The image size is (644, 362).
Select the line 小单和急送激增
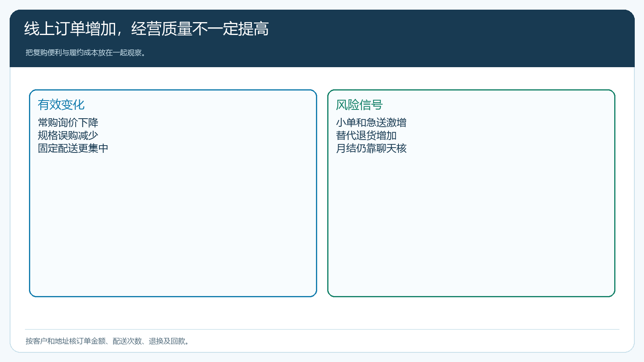[x=371, y=123]
